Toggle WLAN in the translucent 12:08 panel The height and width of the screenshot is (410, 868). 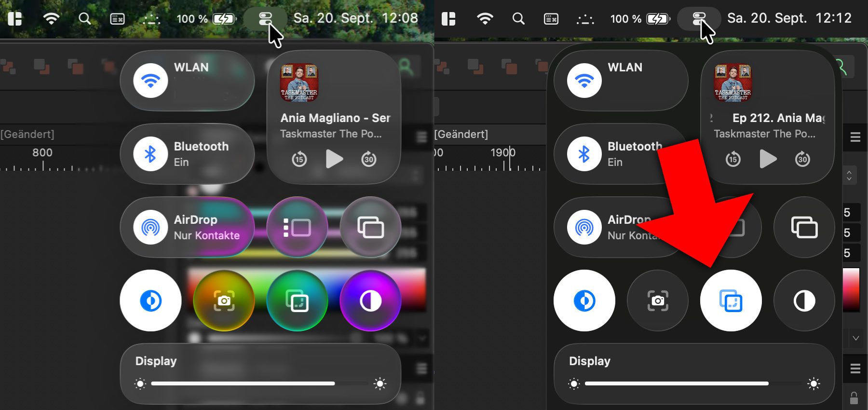pos(151,81)
